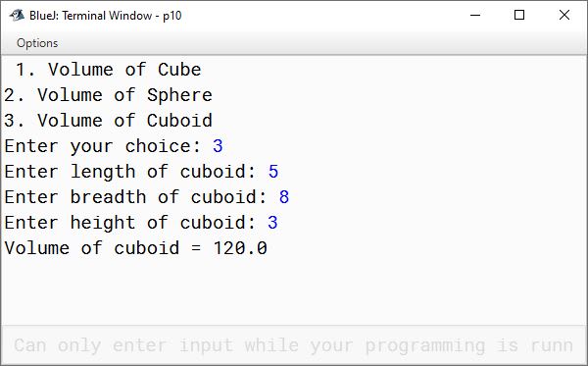Click the '2. Volume of Sphere' line
Image resolution: width=588 pixels, height=366 pixels.
pos(109,95)
